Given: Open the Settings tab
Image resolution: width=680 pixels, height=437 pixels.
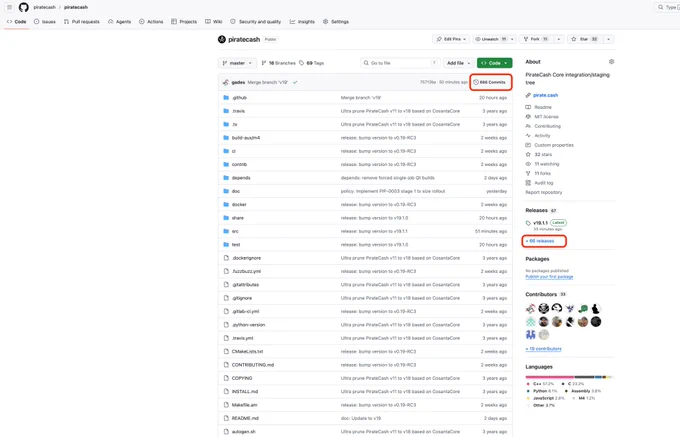Looking at the screenshot, I should (x=336, y=21).
